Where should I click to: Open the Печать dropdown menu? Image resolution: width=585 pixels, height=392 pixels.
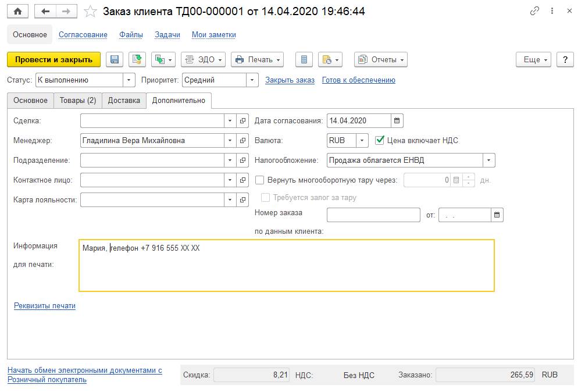tap(258, 60)
